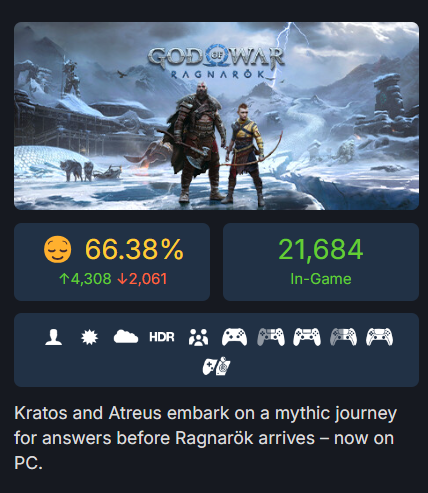
Task: Click the Single-player person icon
Action: 54,337
